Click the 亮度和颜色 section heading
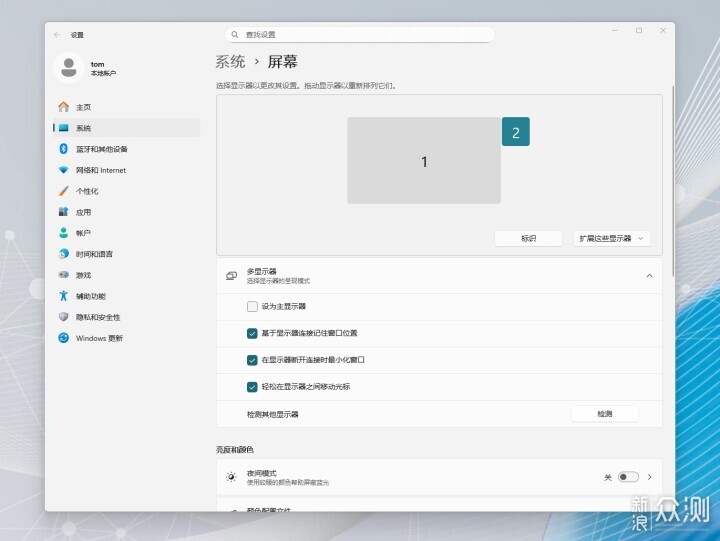 [x=235, y=450]
